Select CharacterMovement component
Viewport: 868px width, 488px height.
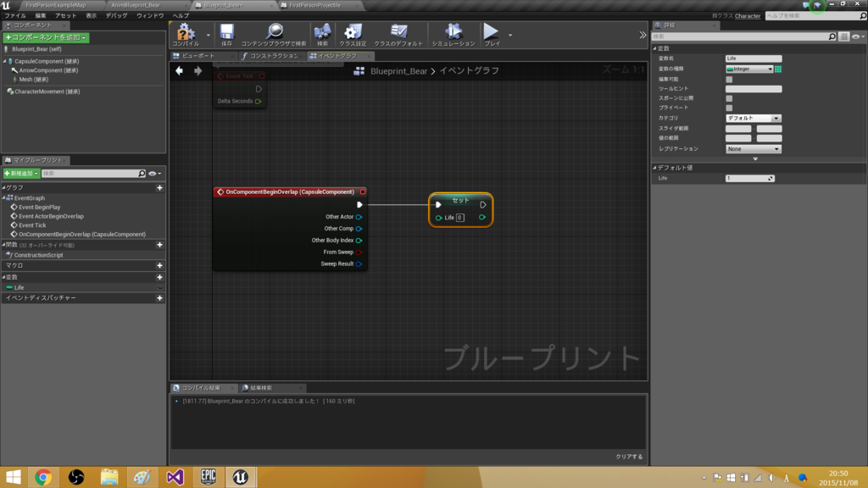(x=47, y=91)
